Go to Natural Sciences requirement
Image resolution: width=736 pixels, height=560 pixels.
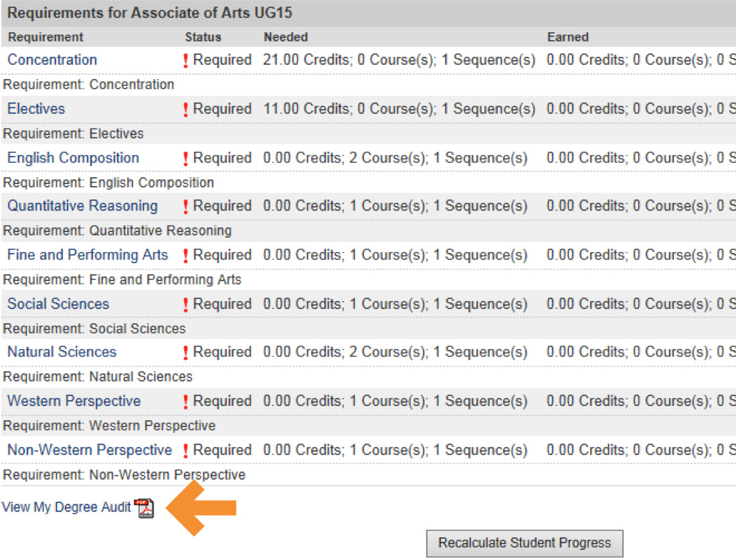tap(62, 352)
